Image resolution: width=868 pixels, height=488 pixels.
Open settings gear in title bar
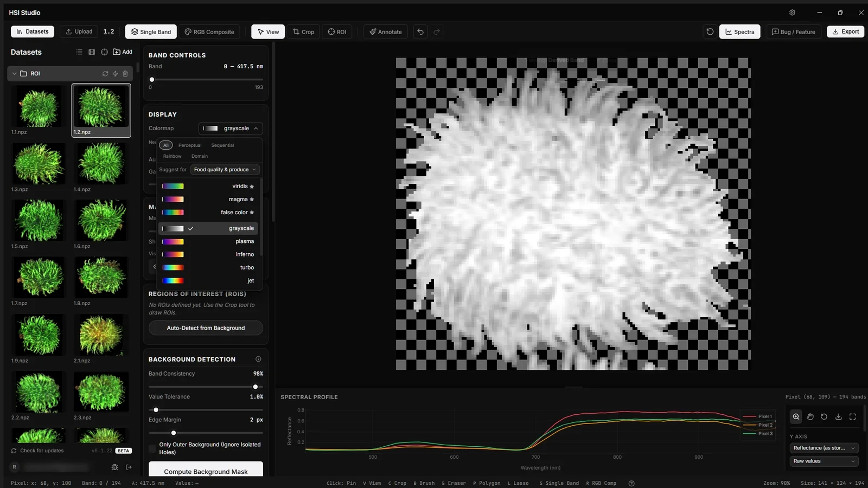point(792,12)
